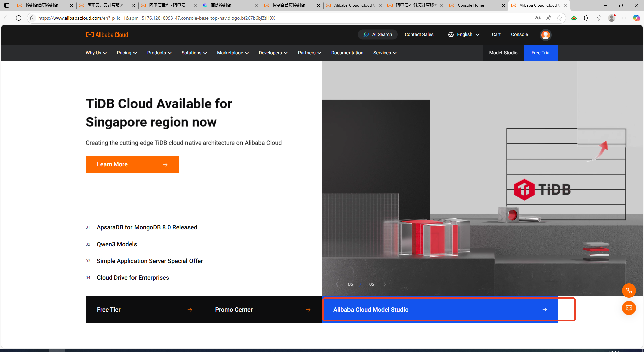Add page to favorites star icon
The width and height of the screenshot is (644, 352).
[559, 18]
